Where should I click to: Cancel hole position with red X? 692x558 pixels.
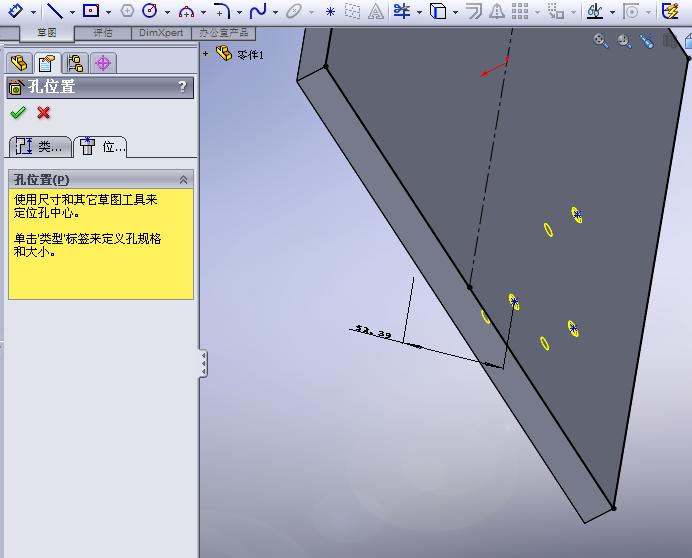(43, 113)
